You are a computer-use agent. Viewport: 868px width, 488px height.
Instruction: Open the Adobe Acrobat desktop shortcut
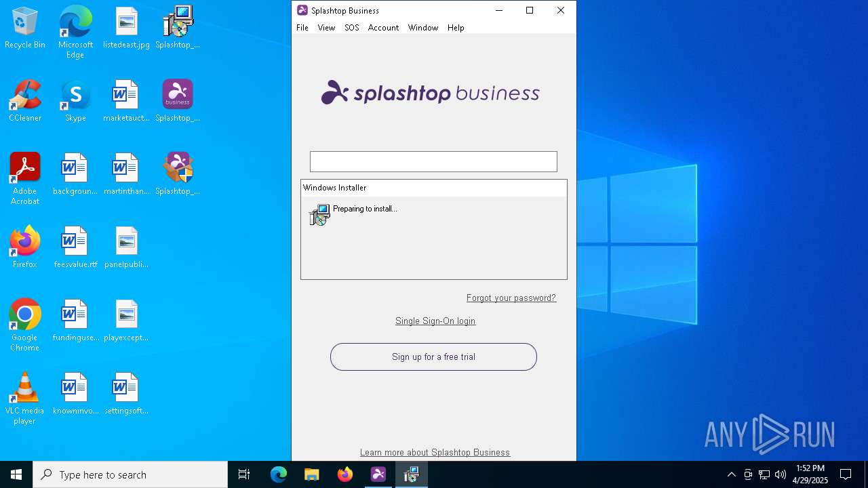coord(25,179)
